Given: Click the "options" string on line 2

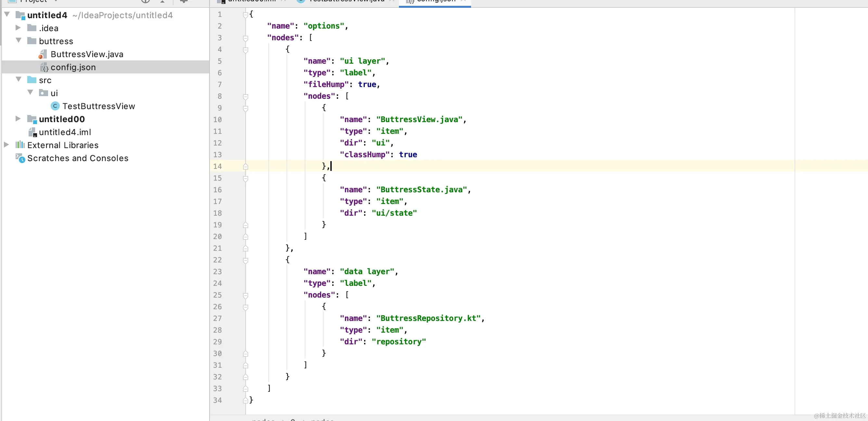Looking at the screenshot, I should 324,26.
